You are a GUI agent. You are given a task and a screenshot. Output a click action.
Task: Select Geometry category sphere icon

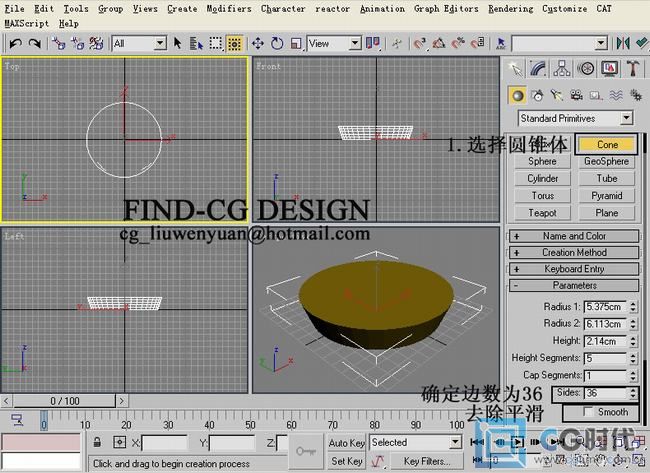tap(517, 96)
